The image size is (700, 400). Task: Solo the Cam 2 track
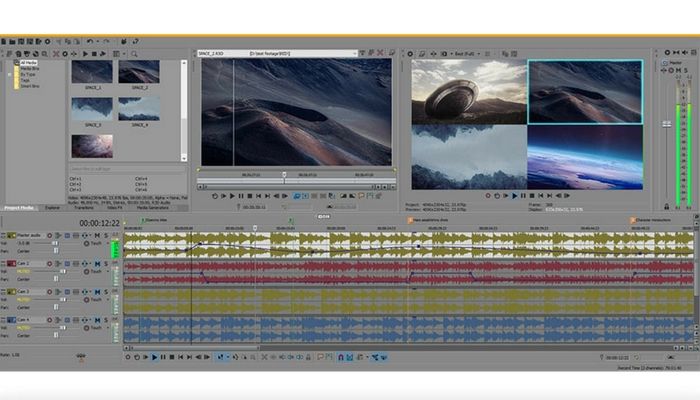(x=105, y=263)
